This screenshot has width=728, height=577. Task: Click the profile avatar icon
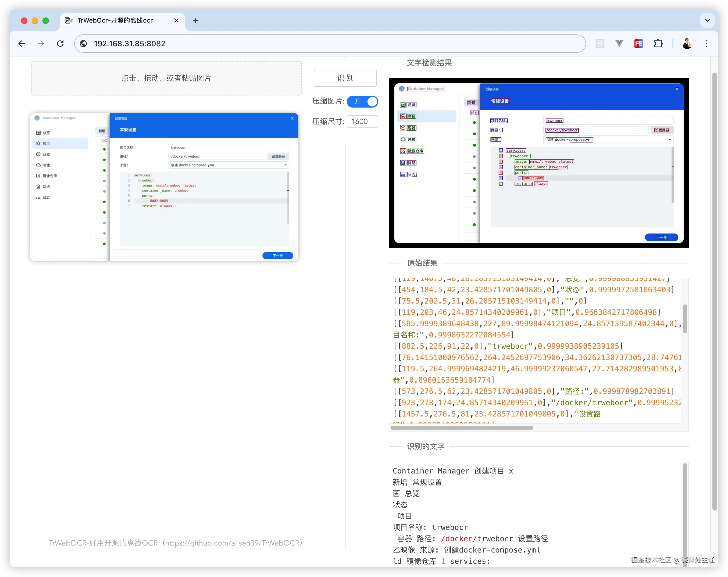click(687, 44)
